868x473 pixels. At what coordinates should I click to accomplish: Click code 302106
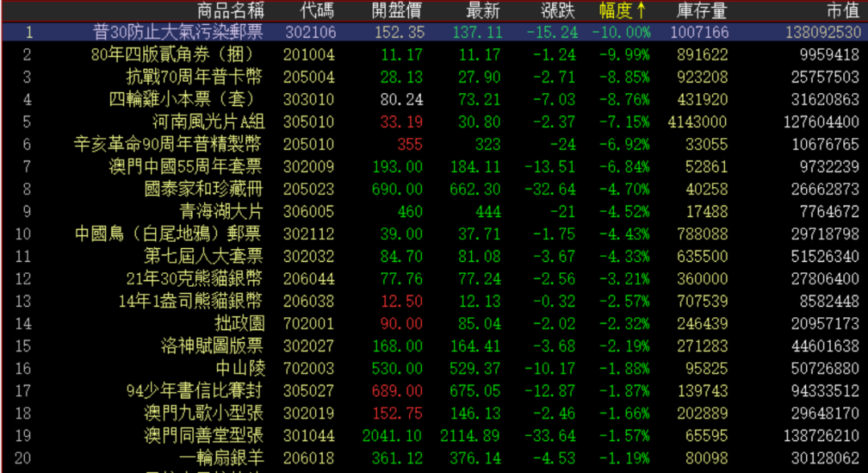point(310,32)
